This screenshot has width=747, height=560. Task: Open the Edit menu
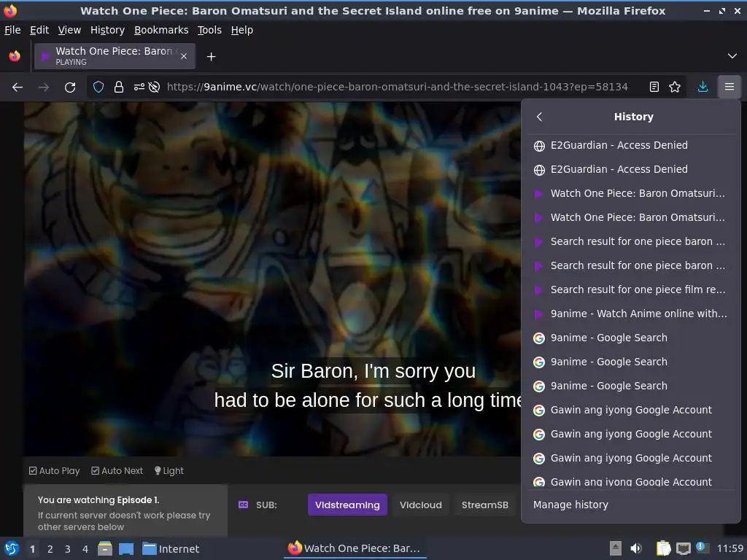pos(39,30)
